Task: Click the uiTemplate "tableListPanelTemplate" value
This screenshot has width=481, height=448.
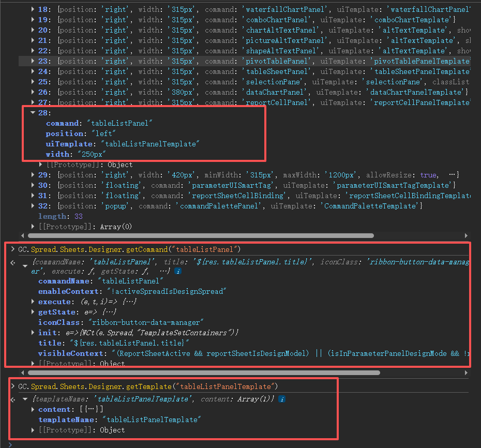Action: click(150, 144)
